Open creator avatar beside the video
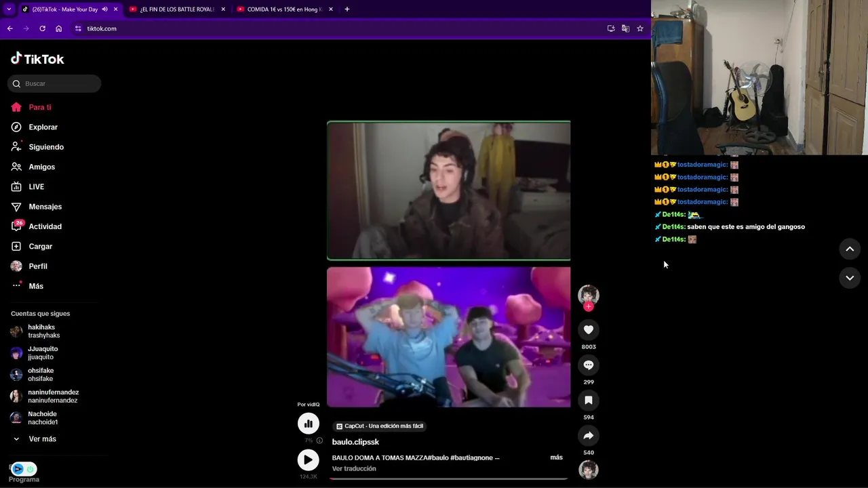Screen dimensions: 868x488 (589, 294)
